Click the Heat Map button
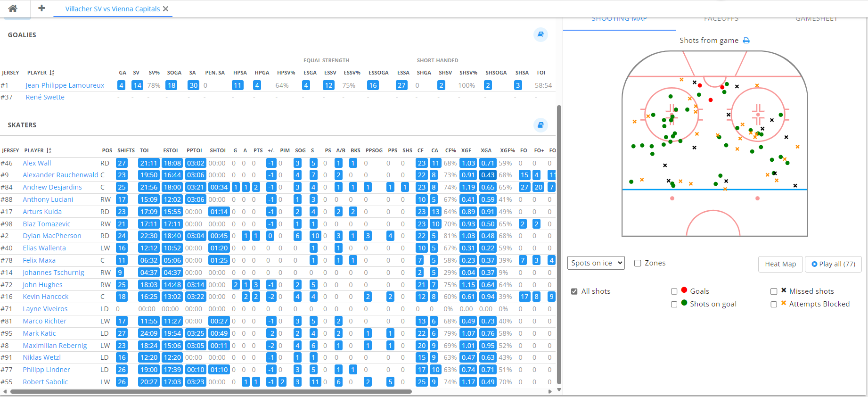 tap(780, 264)
